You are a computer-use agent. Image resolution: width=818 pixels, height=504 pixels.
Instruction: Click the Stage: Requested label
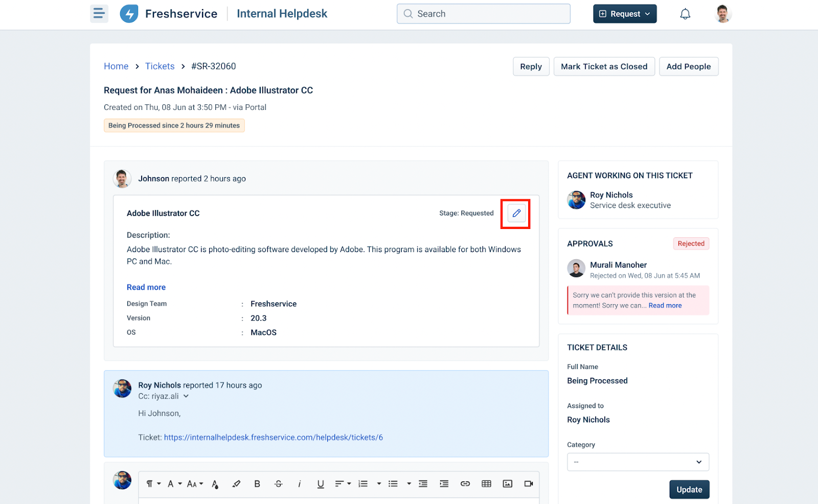click(466, 213)
